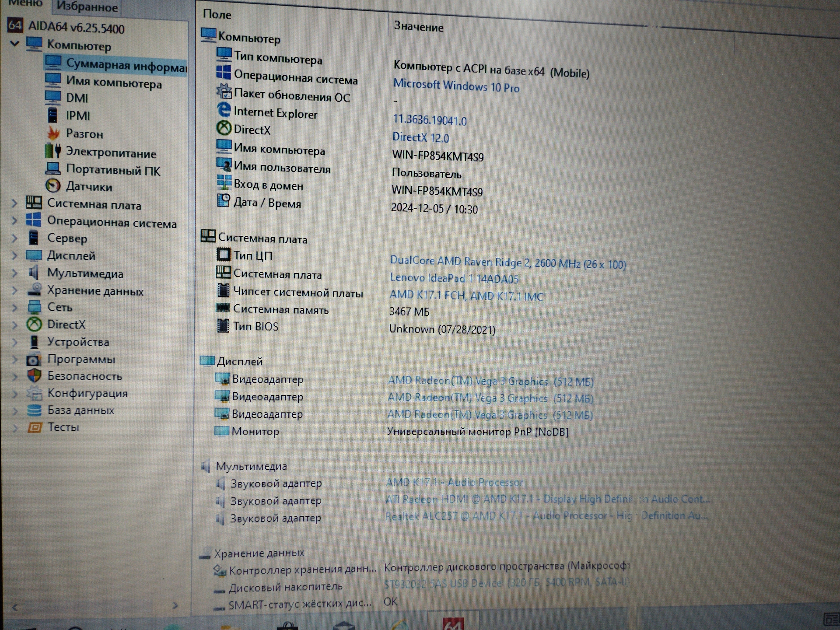Click the Системная плата icon in tree
840x630 pixels.
click(x=34, y=203)
